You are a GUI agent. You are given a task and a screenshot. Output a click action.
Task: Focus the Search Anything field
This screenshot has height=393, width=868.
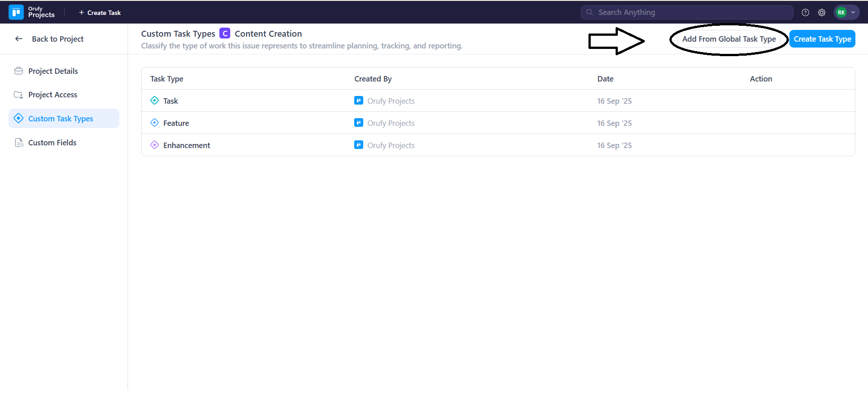coord(692,13)
